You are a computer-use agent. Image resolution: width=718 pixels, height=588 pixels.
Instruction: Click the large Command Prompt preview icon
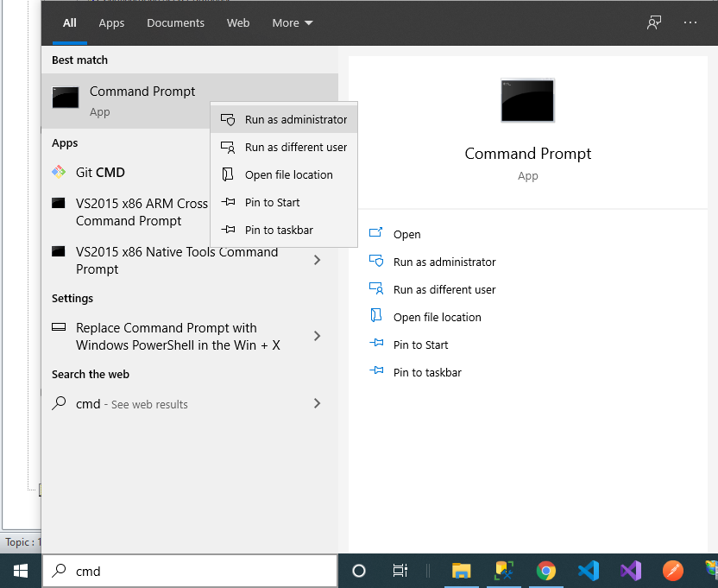tap(527, 100)
